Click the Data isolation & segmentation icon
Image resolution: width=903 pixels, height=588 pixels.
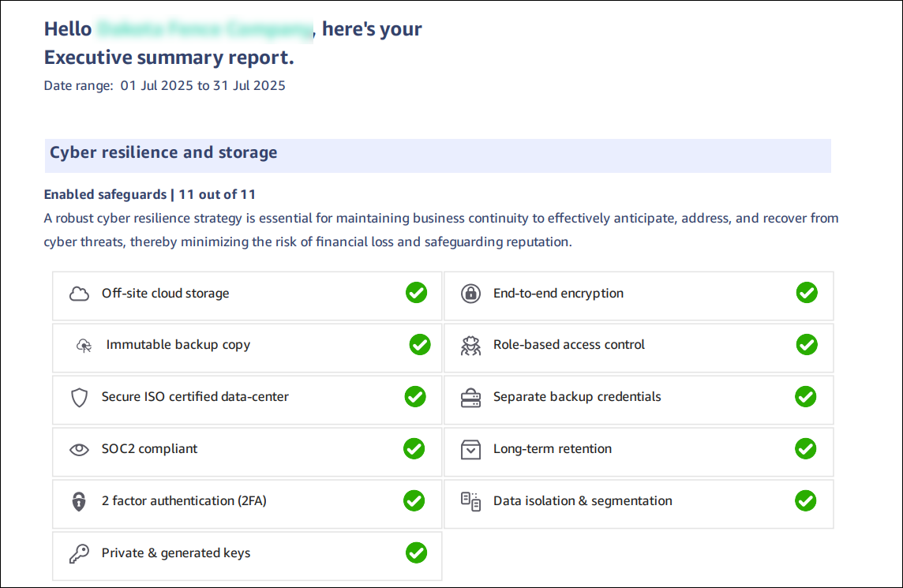coord(470,501)
